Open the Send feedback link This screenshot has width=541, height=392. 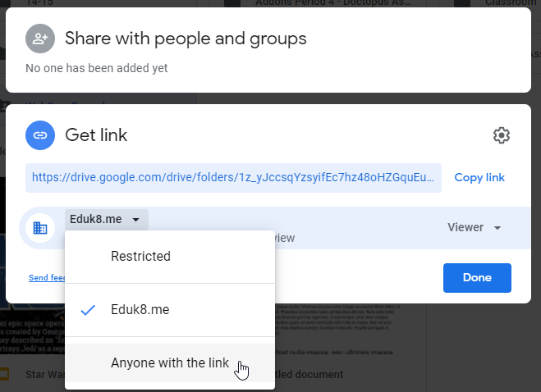pos(47,277)
